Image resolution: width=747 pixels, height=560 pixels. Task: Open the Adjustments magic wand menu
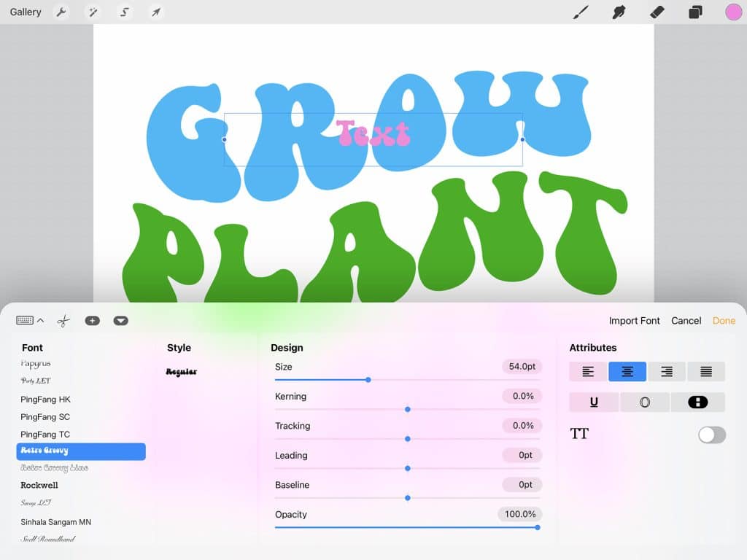93,12
